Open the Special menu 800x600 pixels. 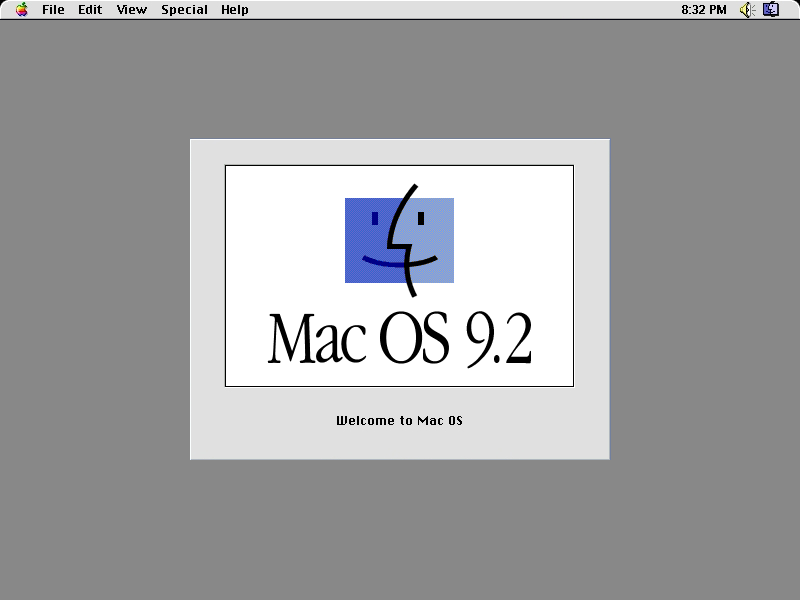184,9
